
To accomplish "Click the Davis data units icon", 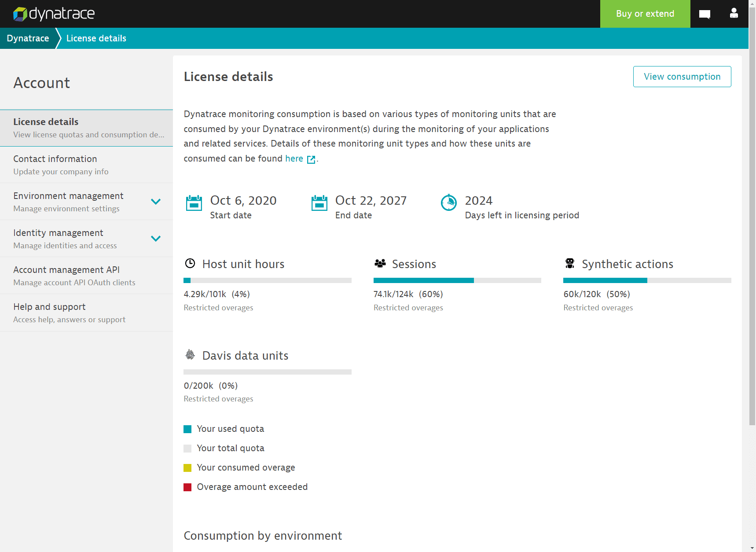I will [x=190, y=354].
